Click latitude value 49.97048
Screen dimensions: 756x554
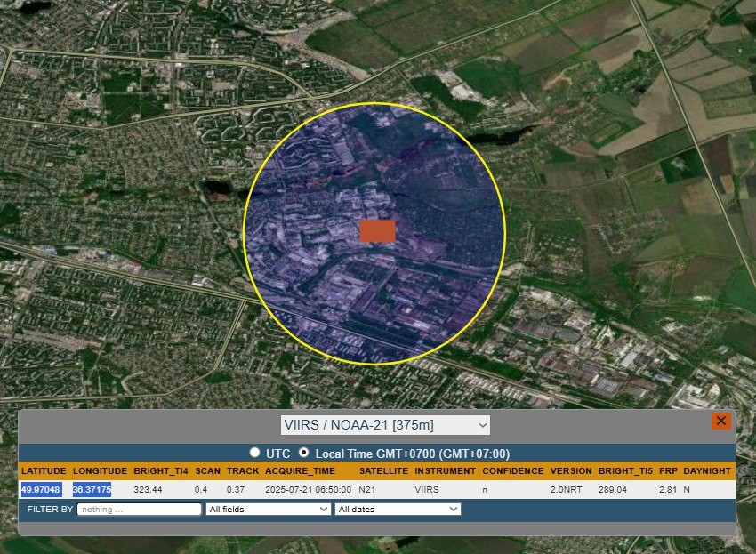tap(41, 489)
